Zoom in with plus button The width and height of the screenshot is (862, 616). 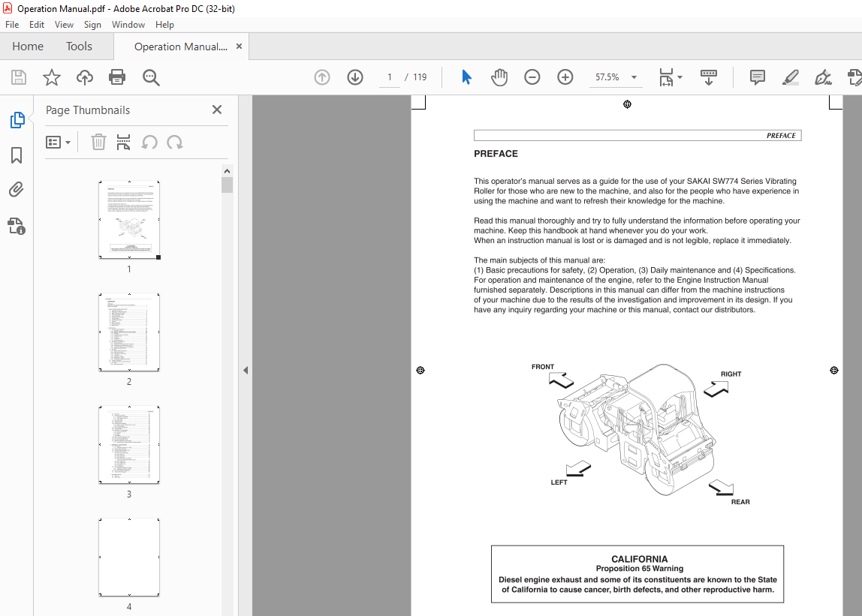tap(565, 77)
